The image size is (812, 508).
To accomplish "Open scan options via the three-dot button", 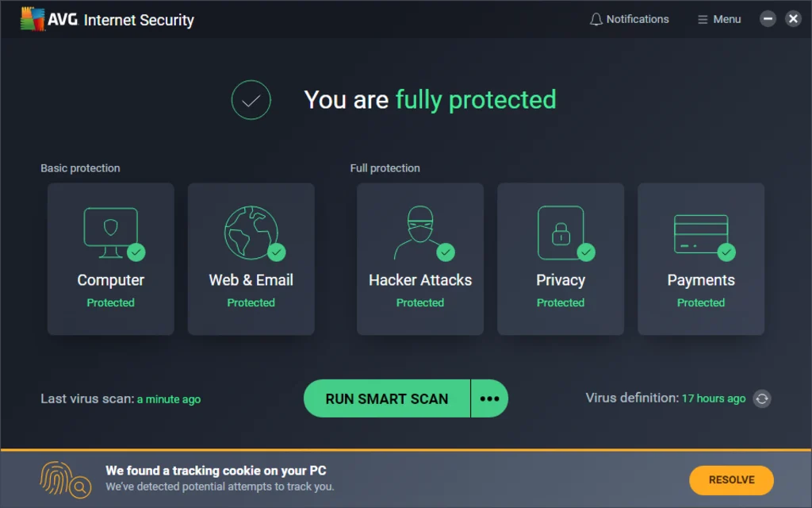I will coord(489,398).
